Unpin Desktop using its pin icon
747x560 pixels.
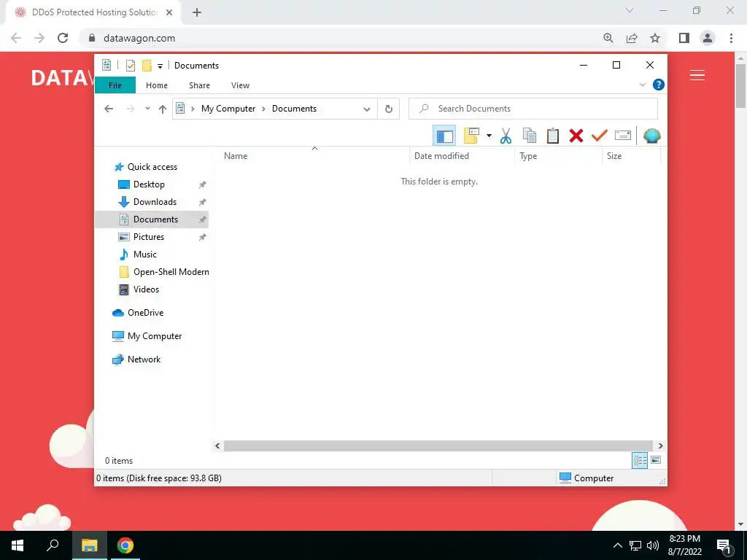click(203, 184)
